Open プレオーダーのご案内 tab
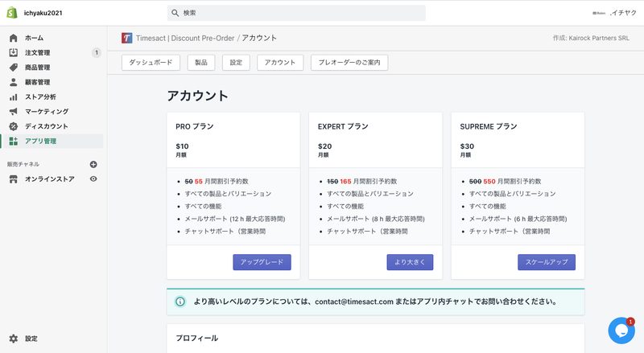The image size is (644, 353). click(x=349, y=63)
